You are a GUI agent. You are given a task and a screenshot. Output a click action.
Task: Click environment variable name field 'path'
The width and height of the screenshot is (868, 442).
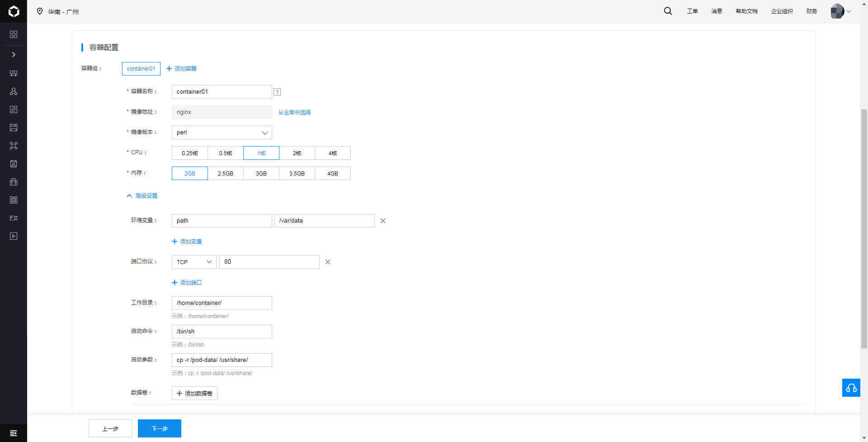point(222,221)
